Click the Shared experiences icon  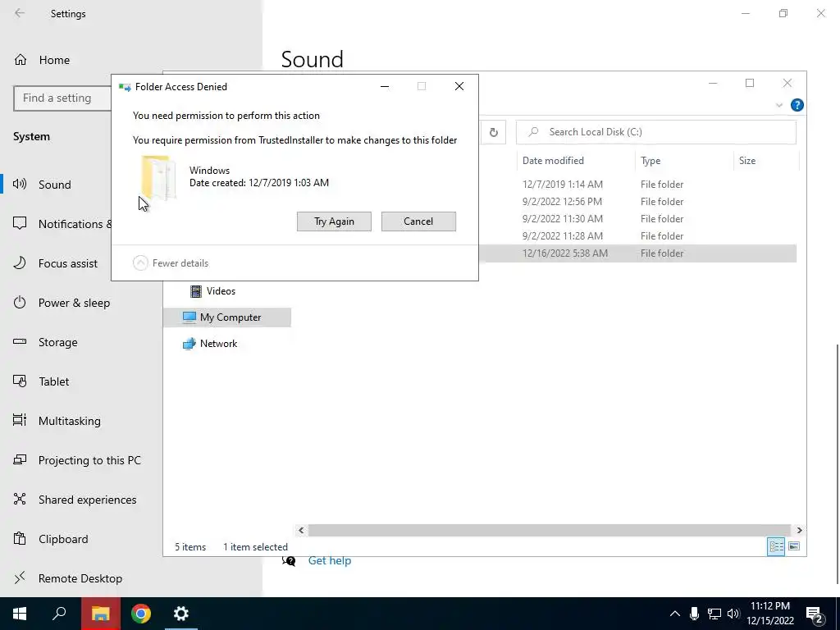coord(20,500)
